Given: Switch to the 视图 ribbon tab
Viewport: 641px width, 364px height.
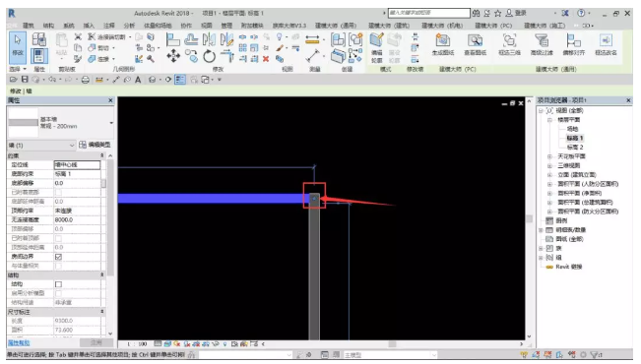Looking at the screenshot, I should [207, 26].
